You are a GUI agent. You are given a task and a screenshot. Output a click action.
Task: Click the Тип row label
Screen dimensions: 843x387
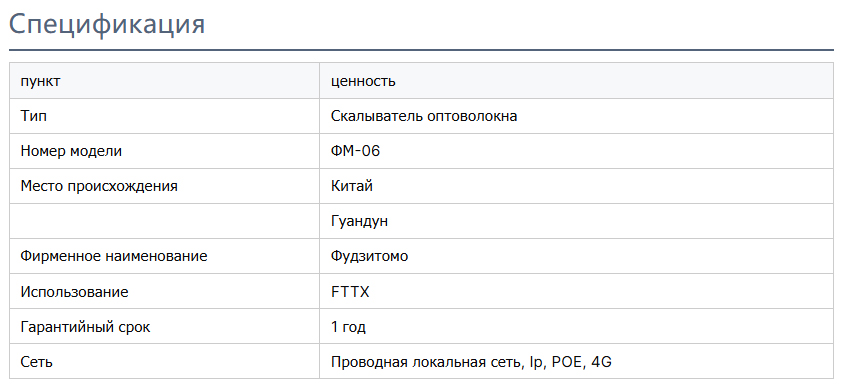point(33,116)
